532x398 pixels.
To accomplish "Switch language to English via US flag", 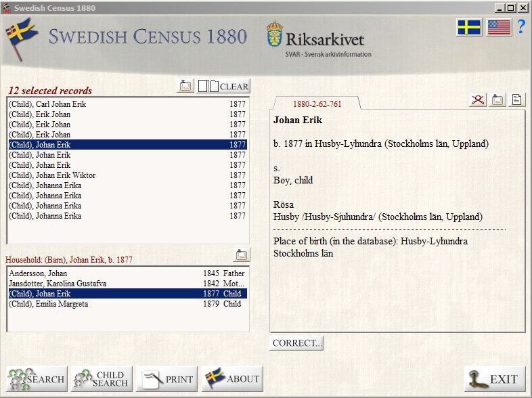I will (498, 28).
